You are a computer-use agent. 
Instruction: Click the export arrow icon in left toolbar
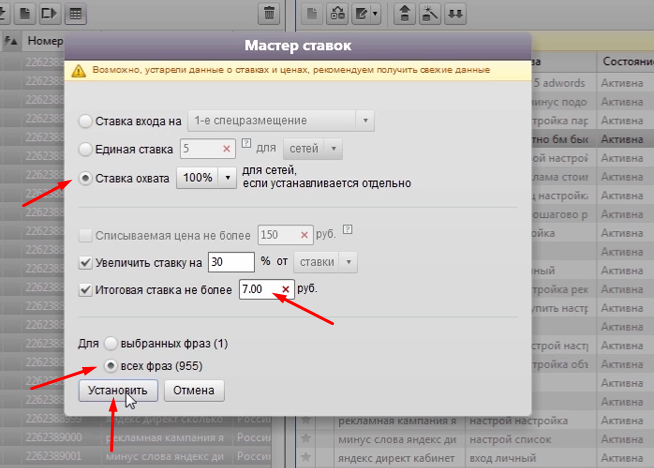pyautogui.click(x=49, y=14)
